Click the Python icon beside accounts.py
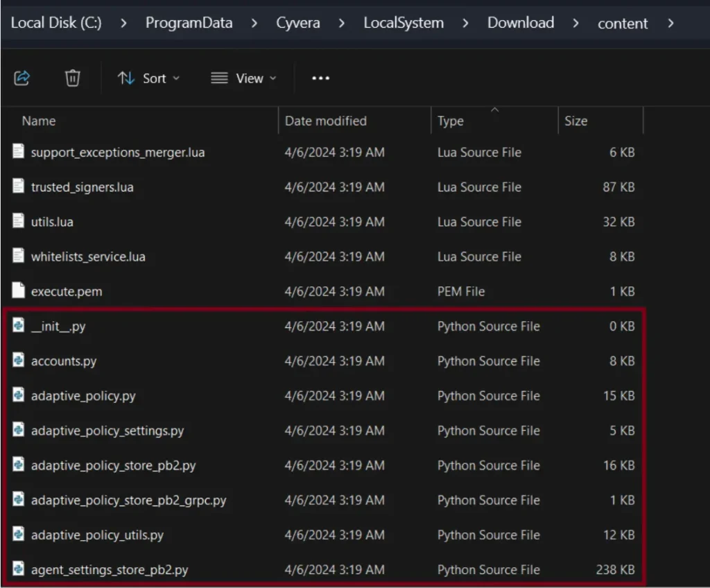The height and width of the screenshot is (588, 710). [x=19, y=361]
